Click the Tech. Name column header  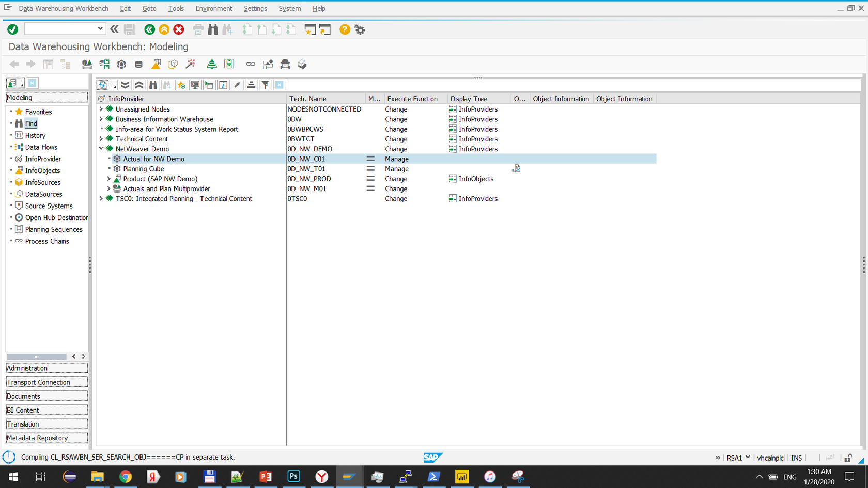point(326,99)
